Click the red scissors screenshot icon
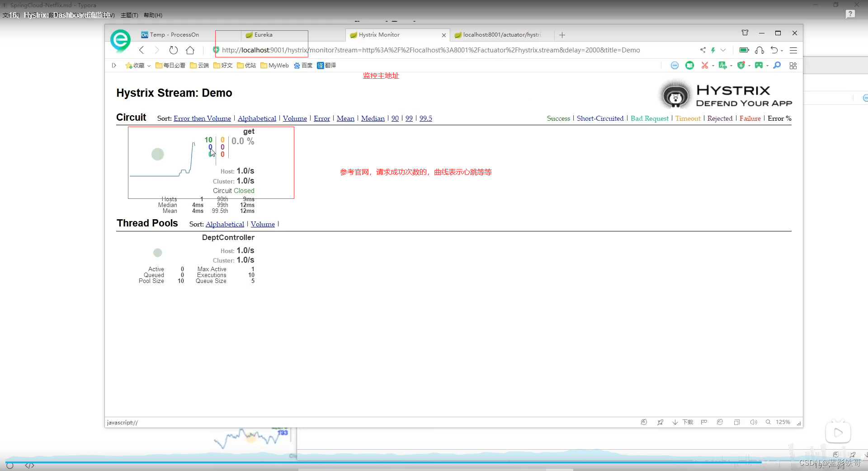Image resolution: width=868 pixels, height=471 pixels. tap(704, 66)
